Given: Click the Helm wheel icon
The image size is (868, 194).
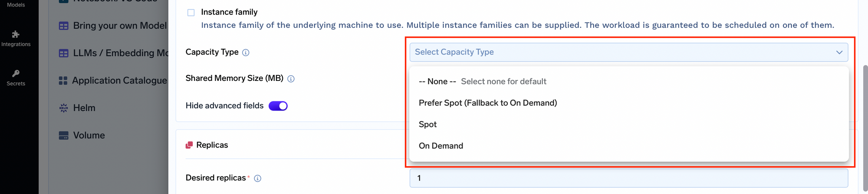Looking at the screenshot, I should coord(63,108).
